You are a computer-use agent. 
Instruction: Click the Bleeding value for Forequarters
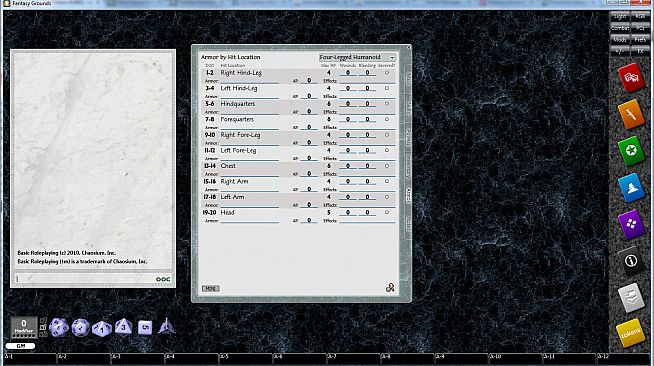click(367, 119)
